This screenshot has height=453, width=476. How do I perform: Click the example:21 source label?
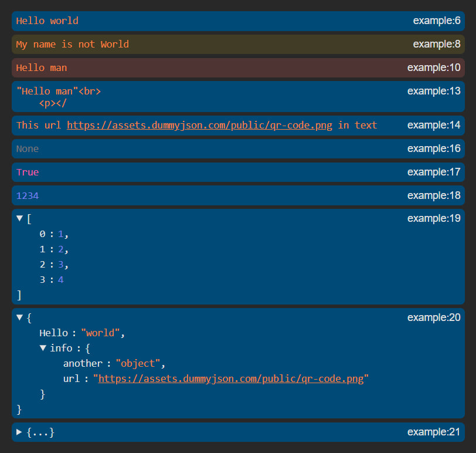(x=434, y=432)
